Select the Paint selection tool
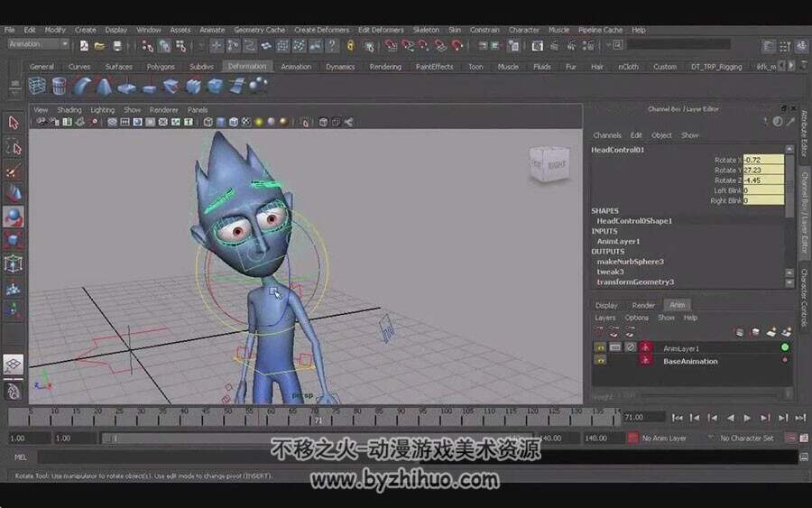Image resolution: width=812 pixels, height=508 pixels. pyautogui.click(x=14, y=171)
